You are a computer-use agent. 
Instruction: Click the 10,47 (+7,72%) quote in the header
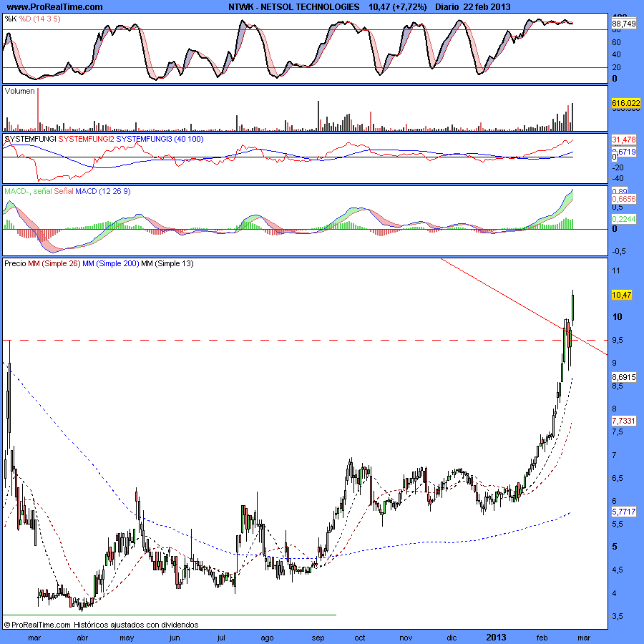(398, 7)
